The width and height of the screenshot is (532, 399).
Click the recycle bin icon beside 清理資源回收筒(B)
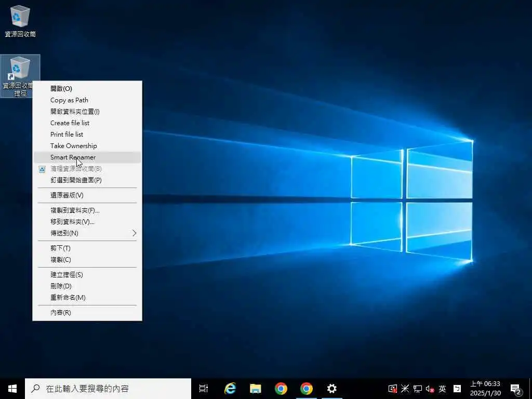pos(42,169)
